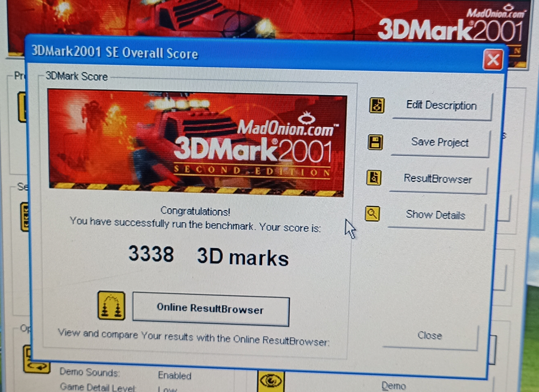Click the partially hidden icon beside Se group
The width and height of the screenshot is (539, 392).
click(24, 217)
